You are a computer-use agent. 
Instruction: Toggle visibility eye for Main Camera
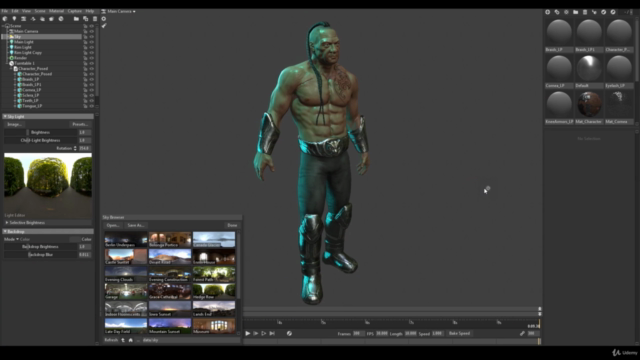tap(91, 31)
